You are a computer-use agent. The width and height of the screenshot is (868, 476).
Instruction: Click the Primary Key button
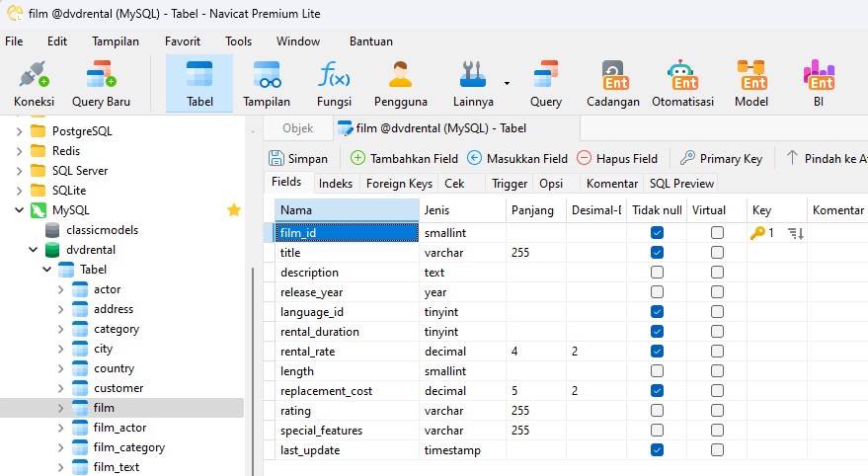pos(721,159)
